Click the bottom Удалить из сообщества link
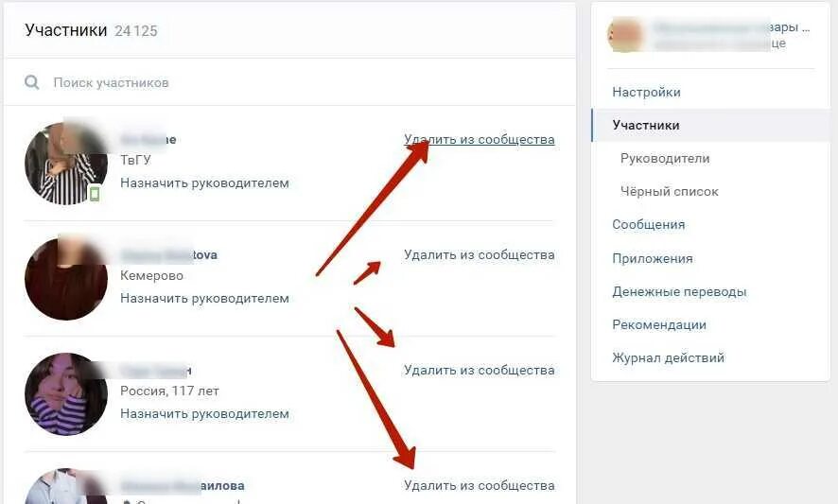838x504 pixels. click(480, 486)
